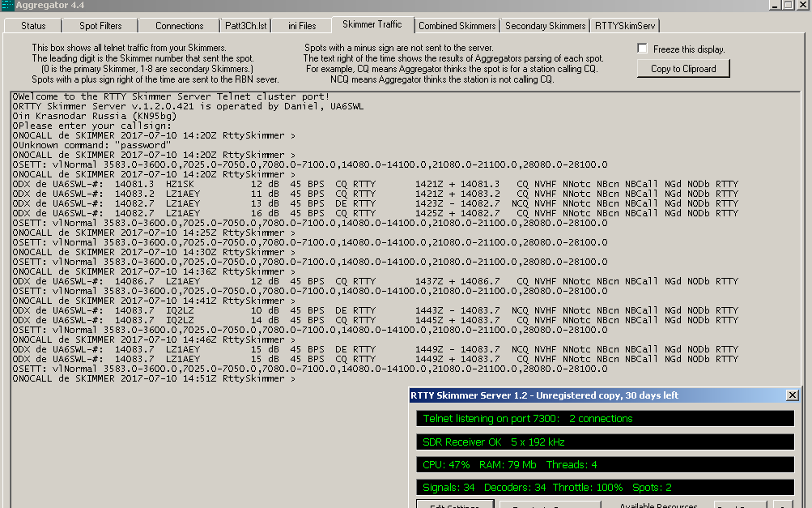The width and height of the screenshot is (812, 508).
Task: Click the CPU: 47% RAM status line
Action: click(605, 465)
